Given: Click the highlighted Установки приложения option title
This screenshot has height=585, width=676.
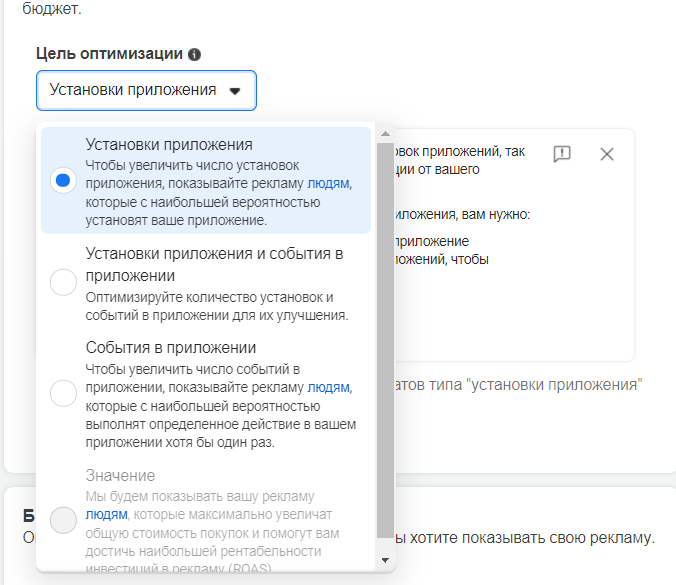Looking at the screenshot, I should click(x=169, y=144).
